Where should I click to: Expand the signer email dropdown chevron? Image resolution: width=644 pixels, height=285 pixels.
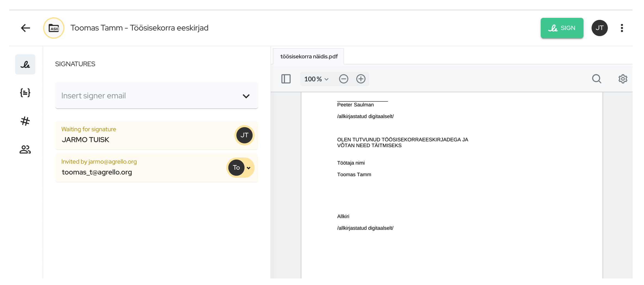pyautogui.click(x=246, y=96)
